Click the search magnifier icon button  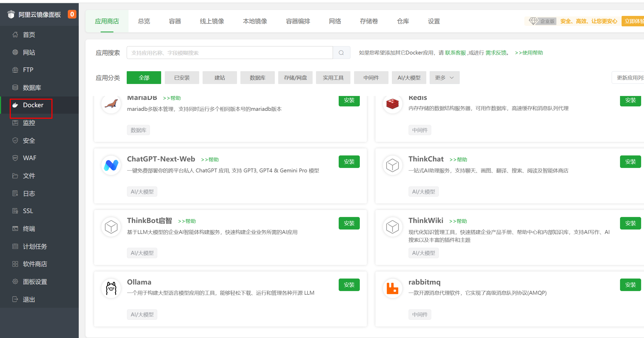coord(341,53)
